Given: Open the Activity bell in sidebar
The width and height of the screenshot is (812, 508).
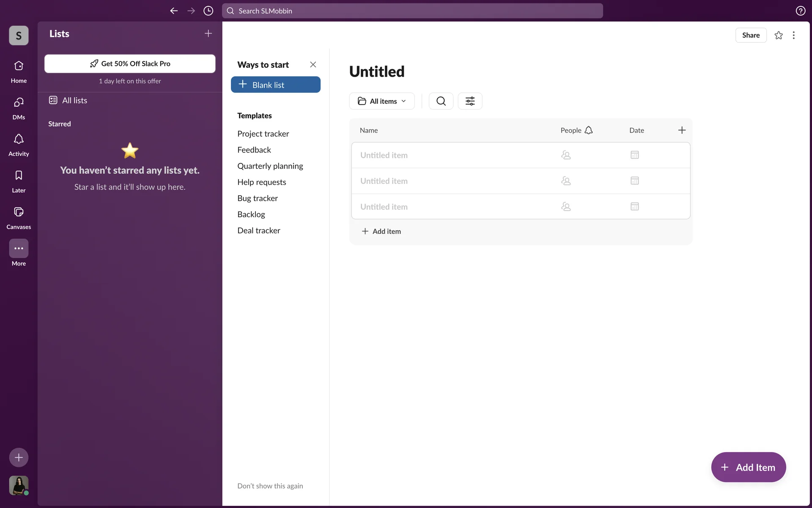Looking at the screenshot, I should 19,144.
